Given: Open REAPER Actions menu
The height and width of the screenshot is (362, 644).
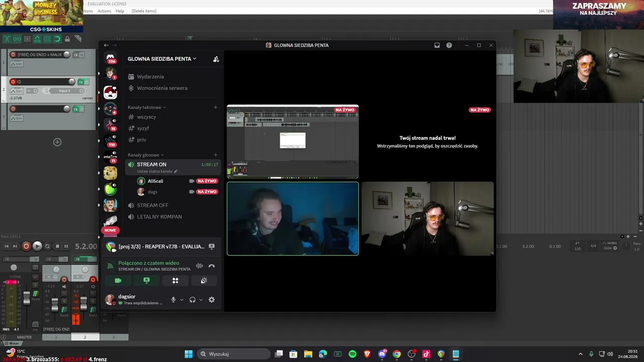Looking at the screenshot, I should pyautogui.click(x=104, y=11).
